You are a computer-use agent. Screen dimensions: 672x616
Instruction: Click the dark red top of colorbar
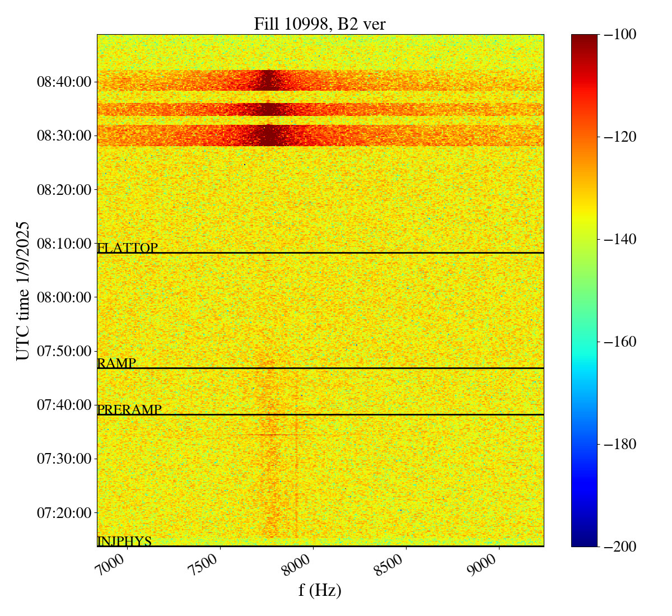pyautogui.click(x=584, y=38)
